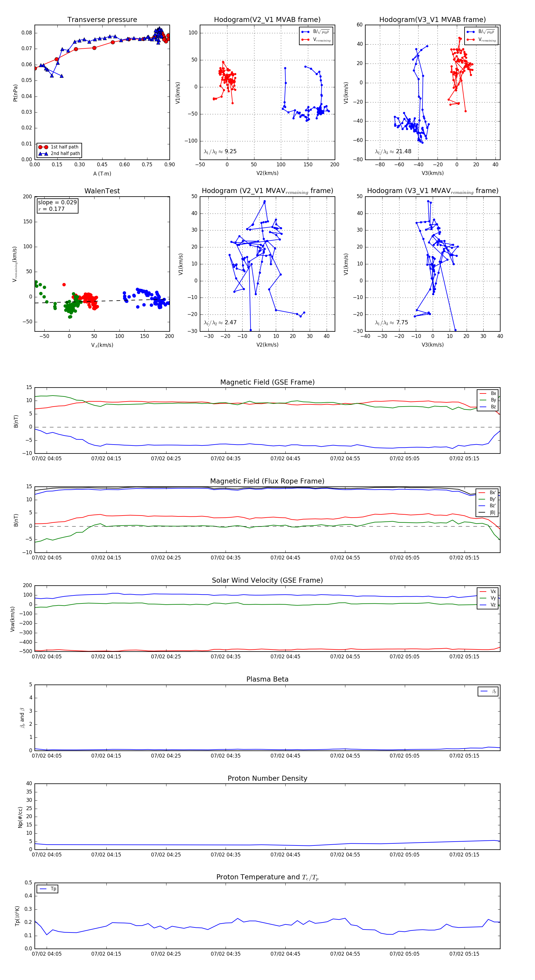The width and height of the screenshot is (535, 980).
Task: Click the 'WalenTest' plot title
Action: tap(102, 191)
